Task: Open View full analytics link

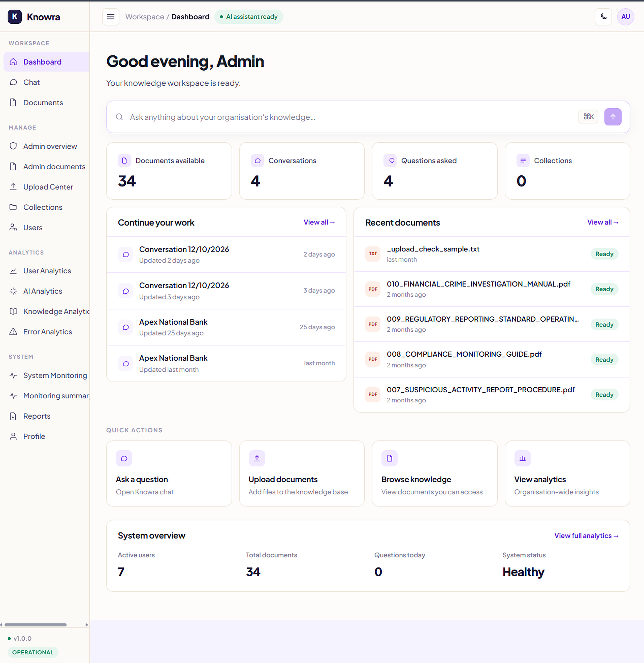Action: 586,535
